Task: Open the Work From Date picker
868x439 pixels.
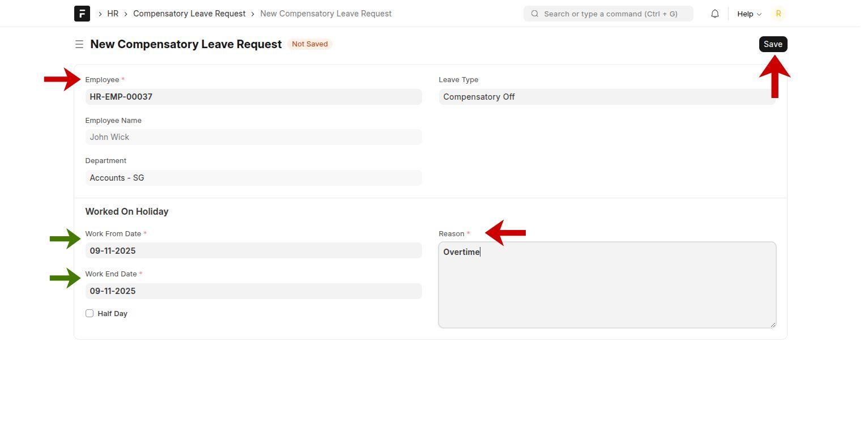Action: [254, 250]
